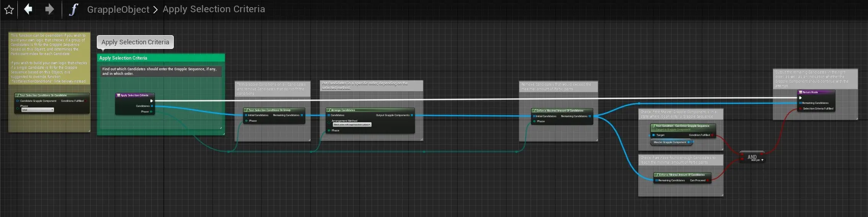Open Phase dropdown set to Initial

point(37,110)
